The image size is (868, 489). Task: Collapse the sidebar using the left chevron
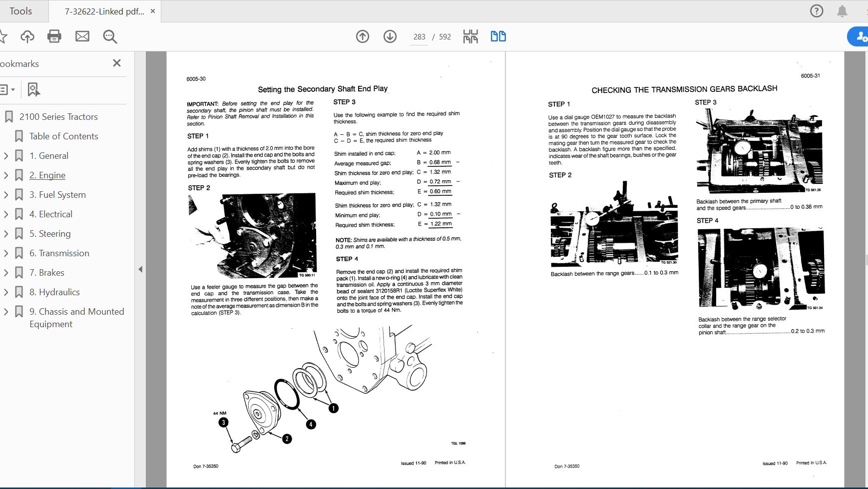click(x=141, y=269)
